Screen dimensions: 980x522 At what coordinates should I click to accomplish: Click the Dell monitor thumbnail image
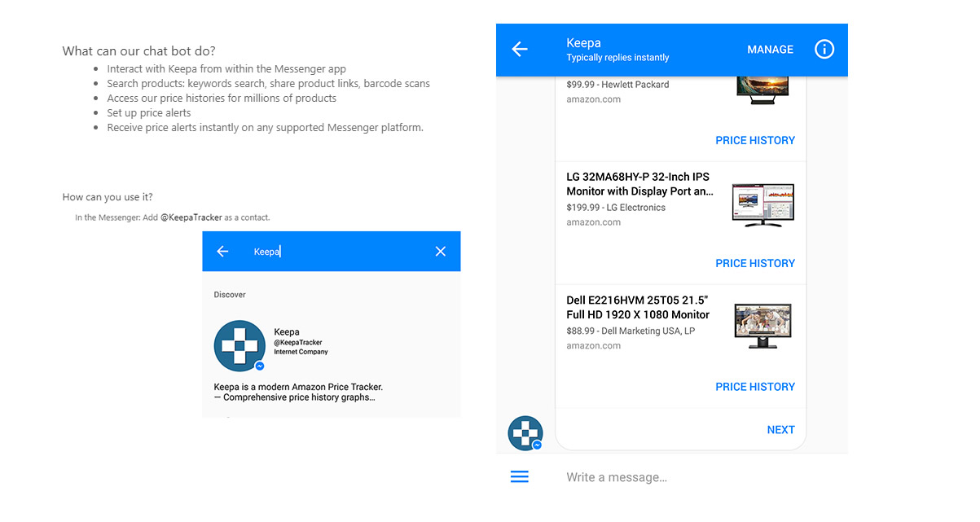pyautogui.click(x=763, y=327)
